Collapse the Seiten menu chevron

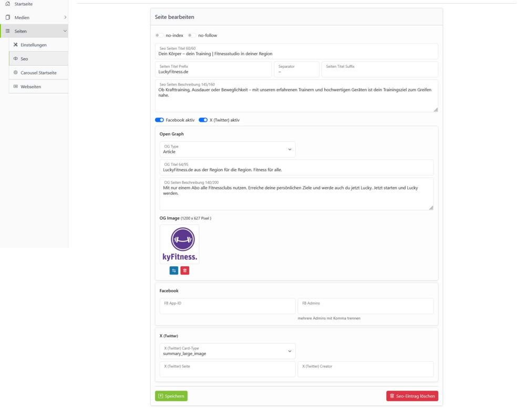point(65,31)
